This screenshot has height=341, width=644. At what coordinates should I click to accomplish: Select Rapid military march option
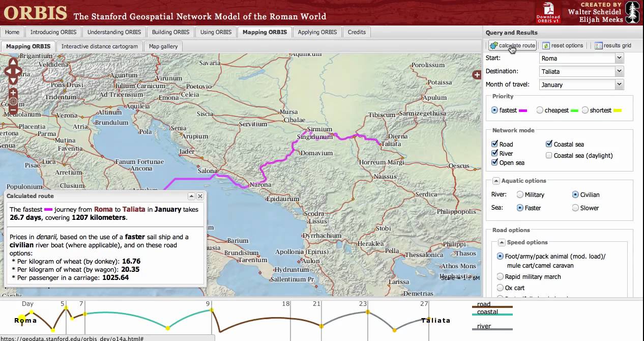500,276
